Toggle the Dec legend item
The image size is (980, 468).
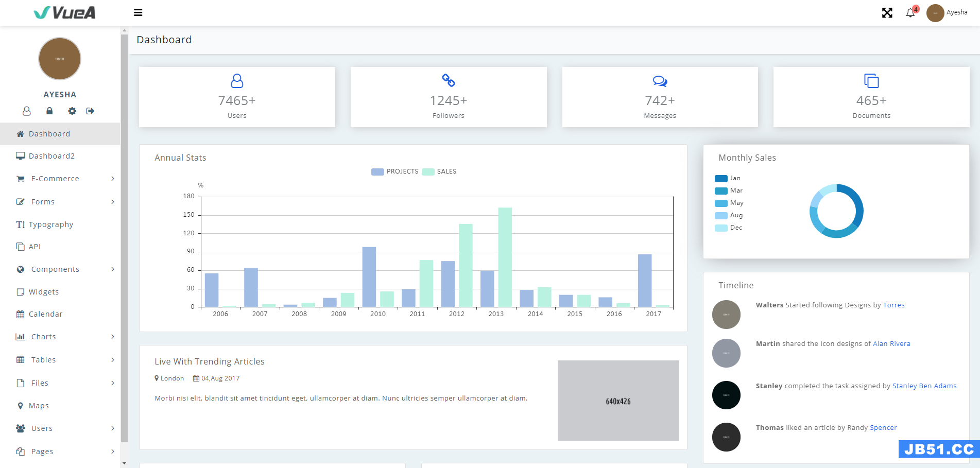[728, 228]
